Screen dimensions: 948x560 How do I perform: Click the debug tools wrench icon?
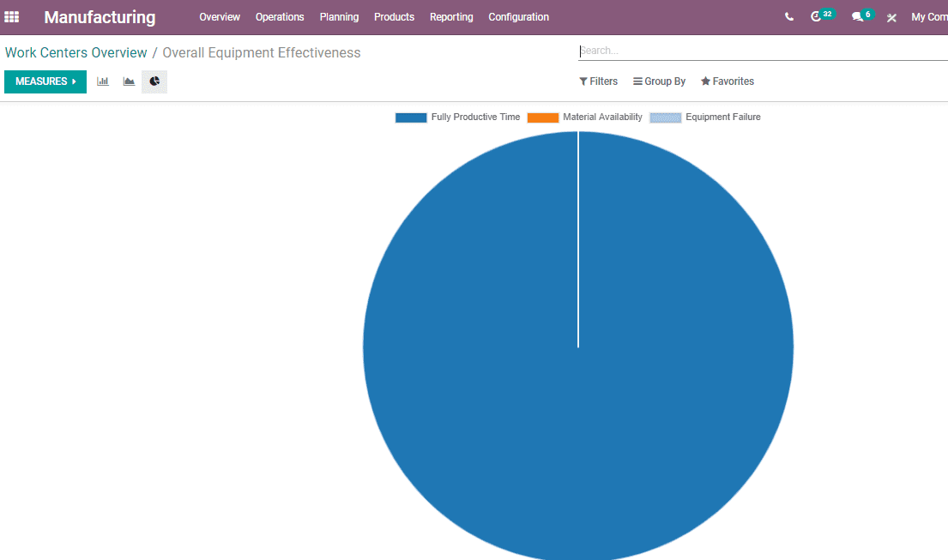891,17
